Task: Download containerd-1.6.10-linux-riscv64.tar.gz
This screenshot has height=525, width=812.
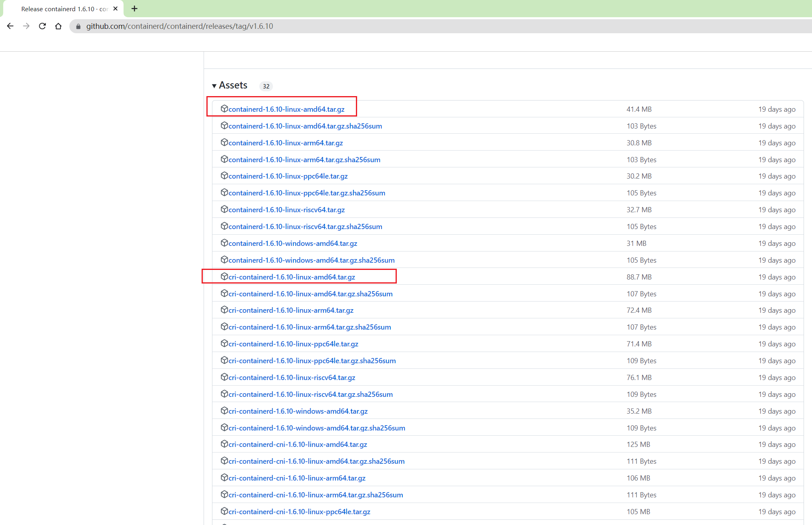Action: pos(287,210)
